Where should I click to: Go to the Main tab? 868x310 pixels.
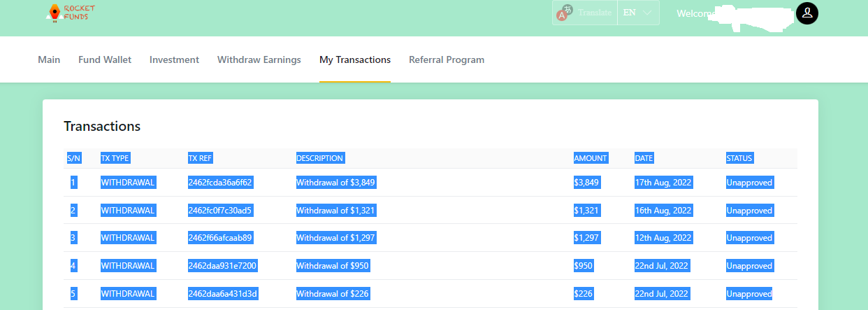(49, 60)
